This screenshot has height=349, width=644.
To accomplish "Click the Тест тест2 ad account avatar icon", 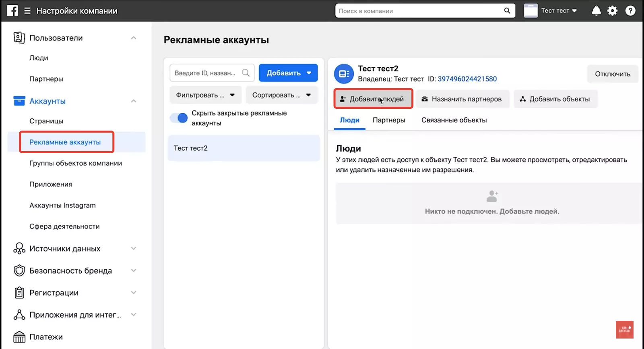I will coord(344,74).
